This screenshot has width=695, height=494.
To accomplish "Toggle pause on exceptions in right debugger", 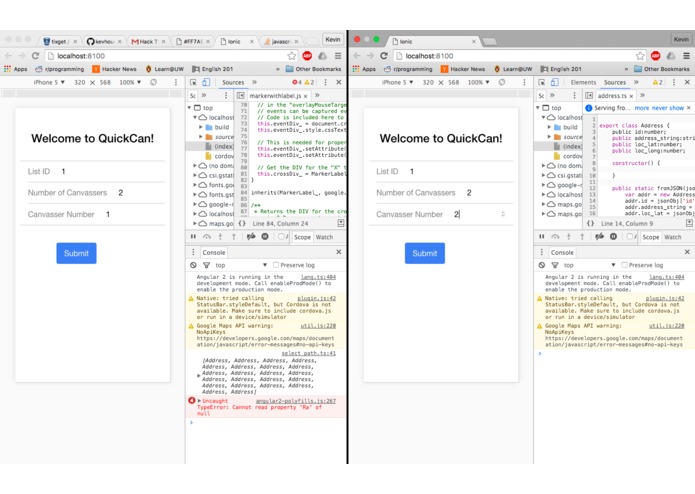I will point(613,237).
